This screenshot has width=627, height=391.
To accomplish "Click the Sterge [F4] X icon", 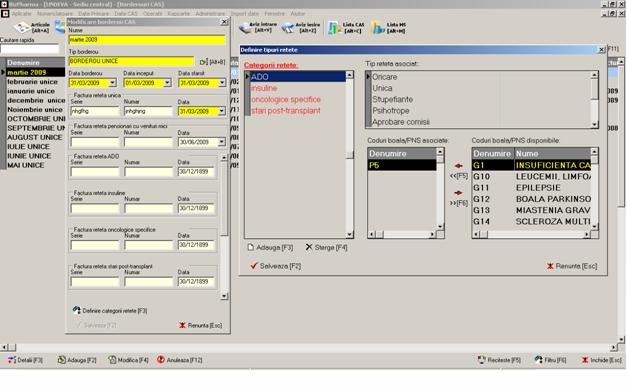I will tap(309, 247).
